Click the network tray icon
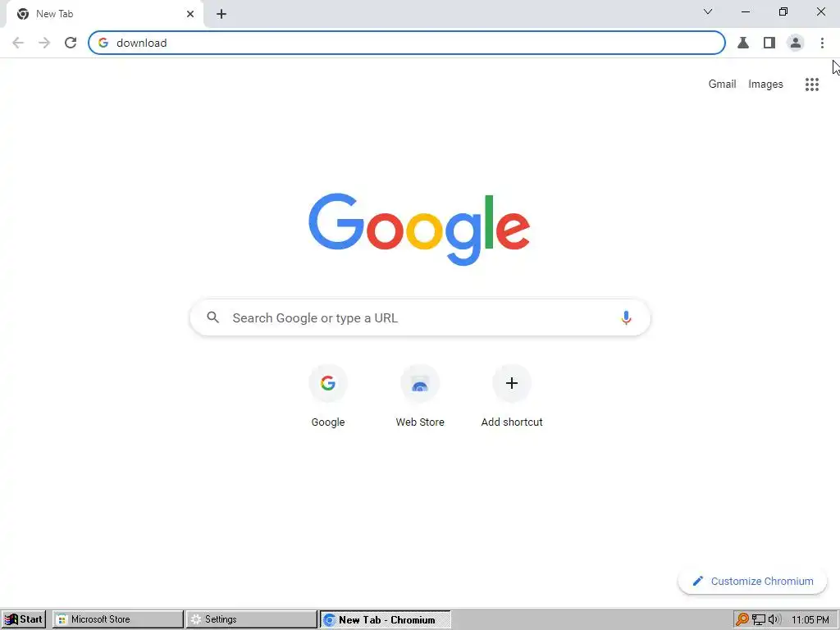840x630 pixels. [x=758, y=620]
